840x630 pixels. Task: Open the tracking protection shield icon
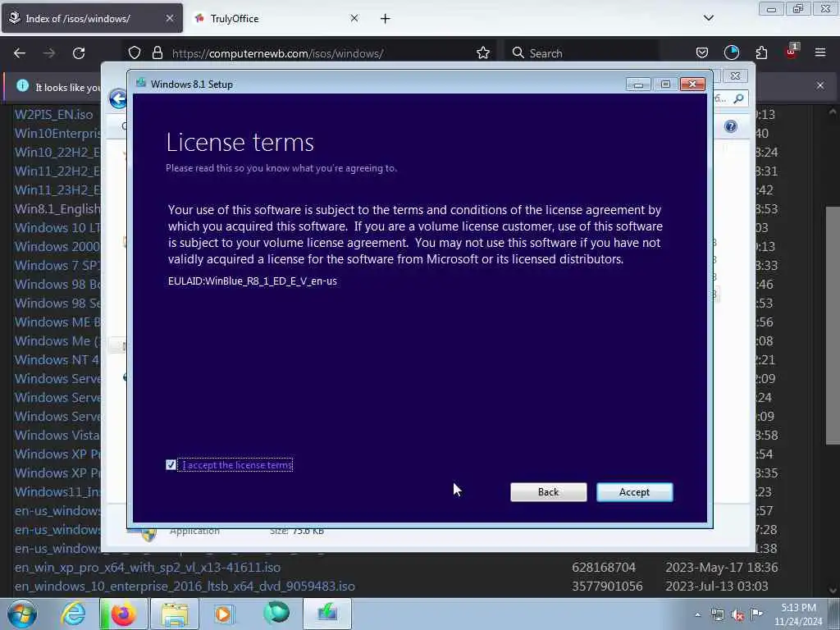click(135, 53)
